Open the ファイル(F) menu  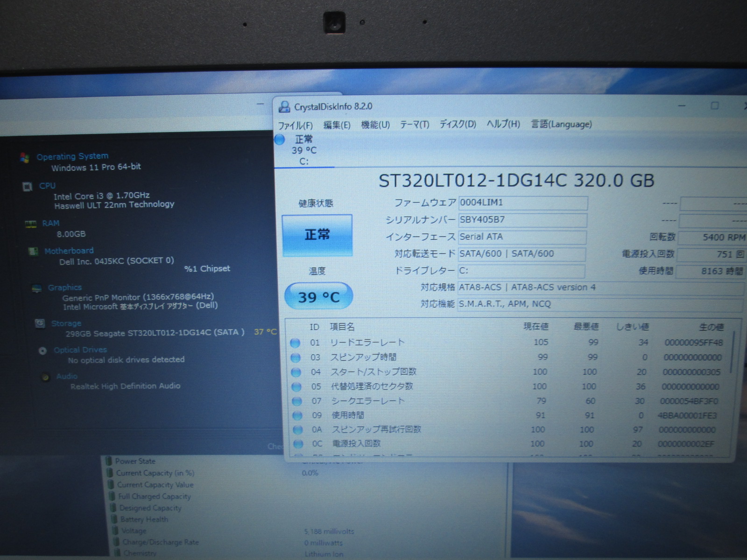[295, 126]
